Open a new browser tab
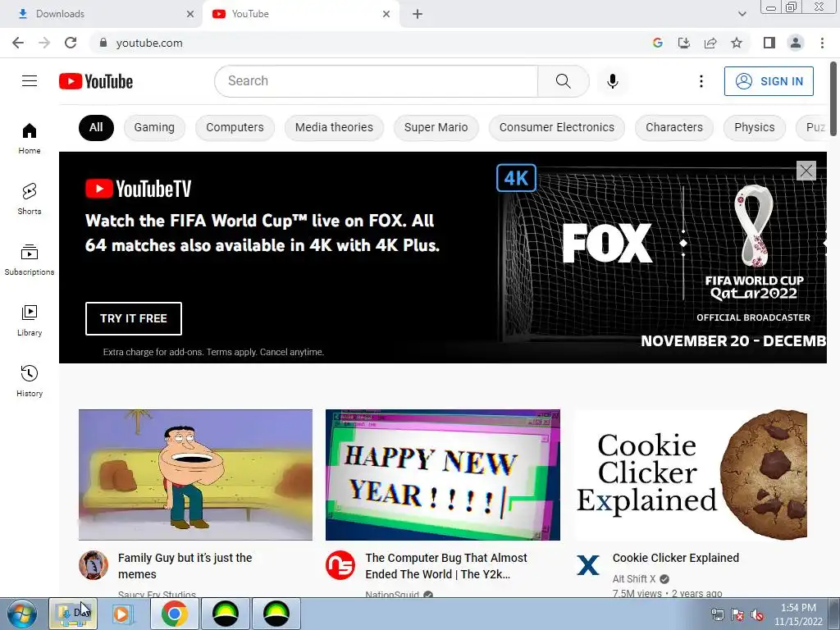Screen dimensions: 840x630 418,14
